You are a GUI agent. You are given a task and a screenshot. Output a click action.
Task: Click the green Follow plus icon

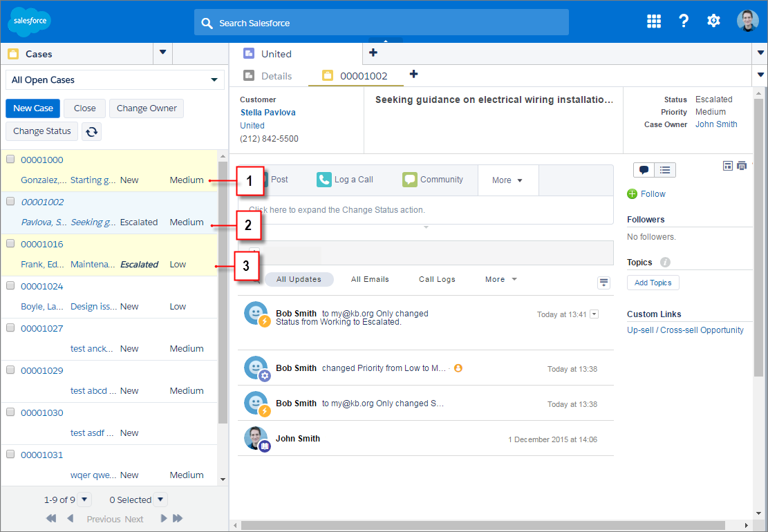pos(633,194)
